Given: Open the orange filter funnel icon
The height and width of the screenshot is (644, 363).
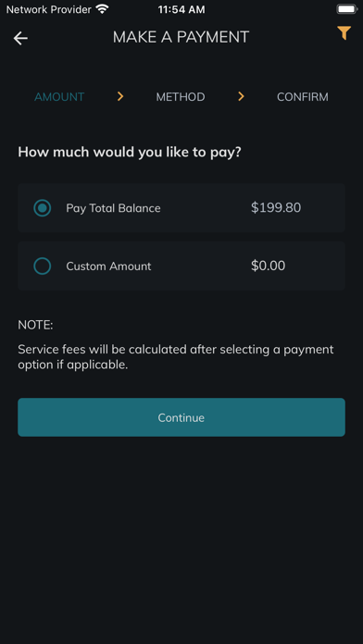Looking at the screenshot, I should point(344,33).
